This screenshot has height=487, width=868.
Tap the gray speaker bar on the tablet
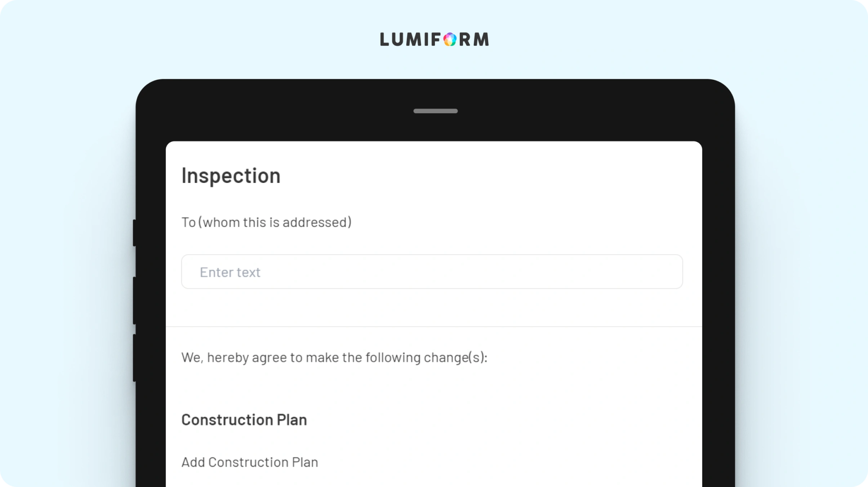435,111
